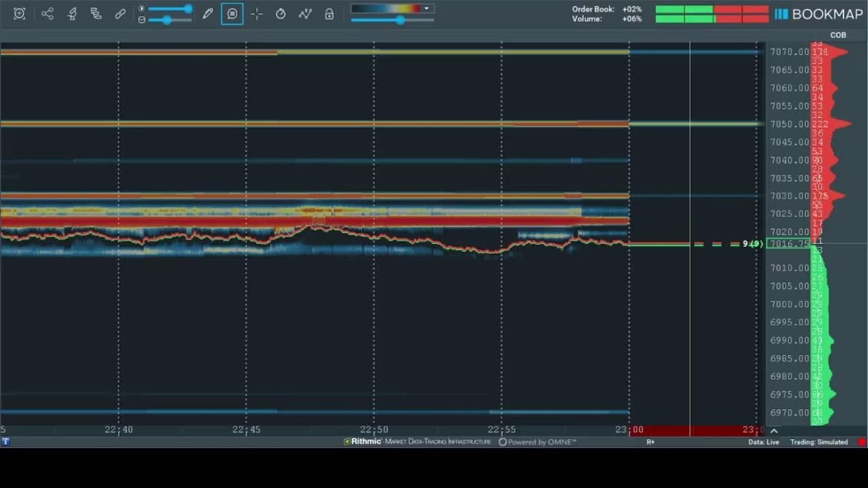This screenshot has width=868, height=488.
Task: Click the COB panel tab label
Action: coord(838,34)
